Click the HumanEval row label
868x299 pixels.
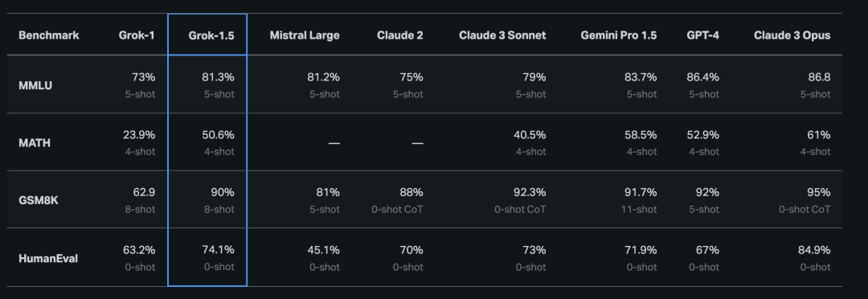tap(48, 258)
